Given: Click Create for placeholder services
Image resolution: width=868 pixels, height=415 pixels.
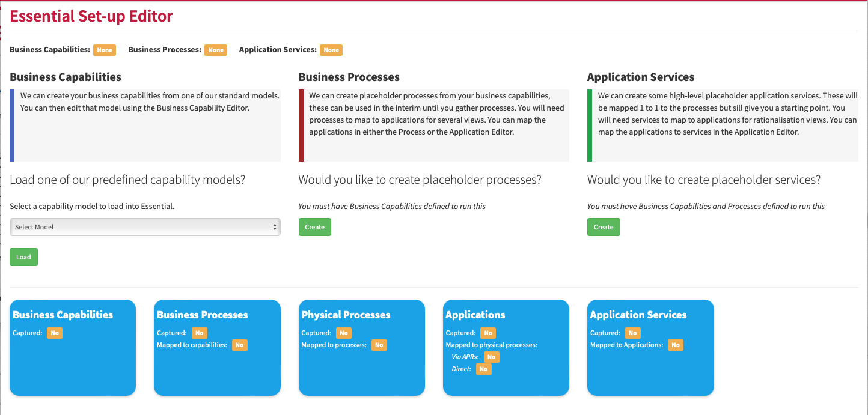Looking at the screenshot, I should (604, 227).
